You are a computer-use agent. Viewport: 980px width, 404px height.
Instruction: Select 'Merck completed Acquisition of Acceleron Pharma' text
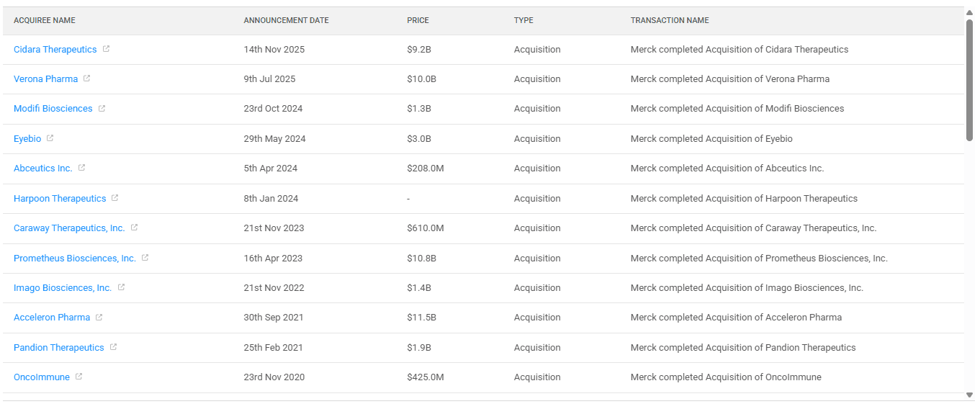[x=736, y=318]
